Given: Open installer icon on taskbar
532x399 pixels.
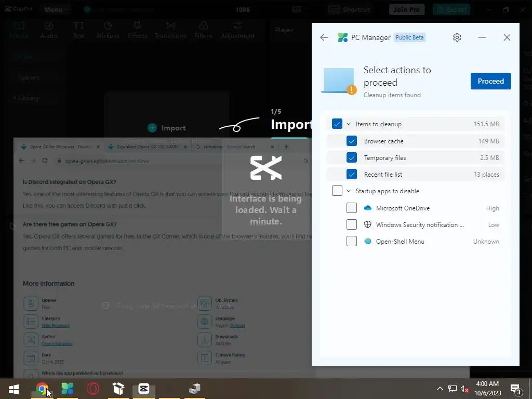Looking at the screenshot, I should click(195, 389).
